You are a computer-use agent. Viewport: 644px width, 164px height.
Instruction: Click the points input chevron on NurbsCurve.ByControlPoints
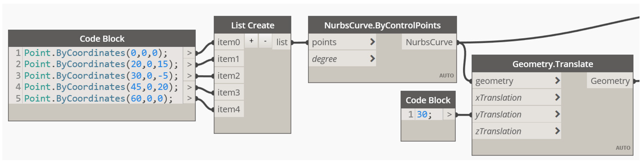pos(372,42)
